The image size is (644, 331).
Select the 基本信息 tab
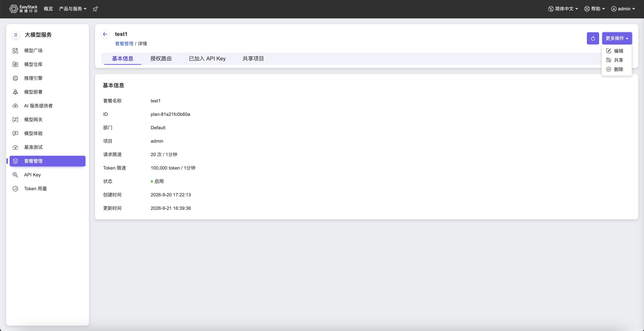(123, 58)
